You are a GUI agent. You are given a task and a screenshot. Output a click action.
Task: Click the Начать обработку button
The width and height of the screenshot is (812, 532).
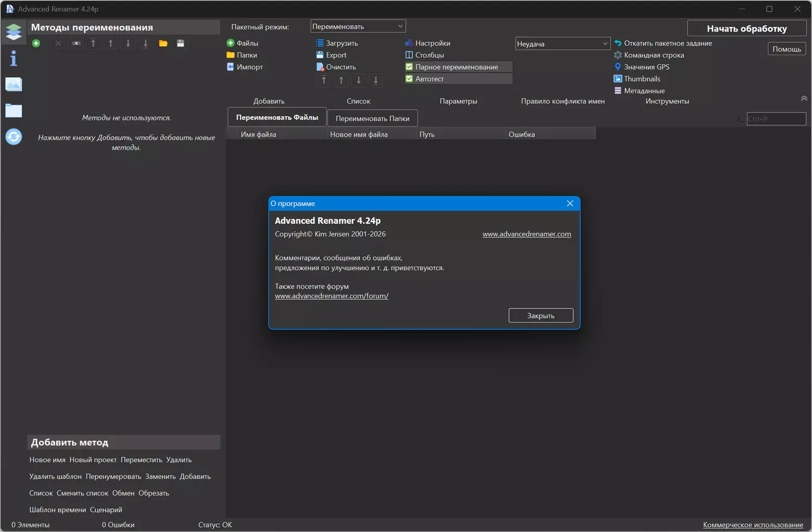click(x=747, y=29)
